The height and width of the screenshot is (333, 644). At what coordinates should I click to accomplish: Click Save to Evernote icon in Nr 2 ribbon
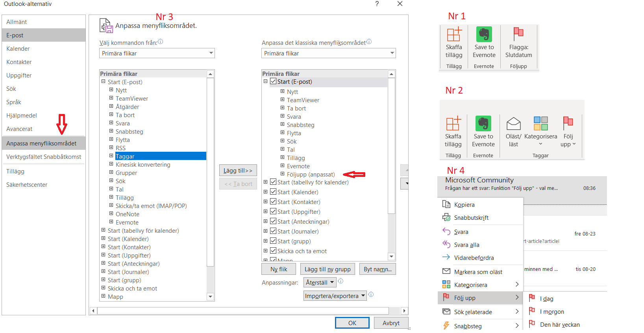[483, 123]
